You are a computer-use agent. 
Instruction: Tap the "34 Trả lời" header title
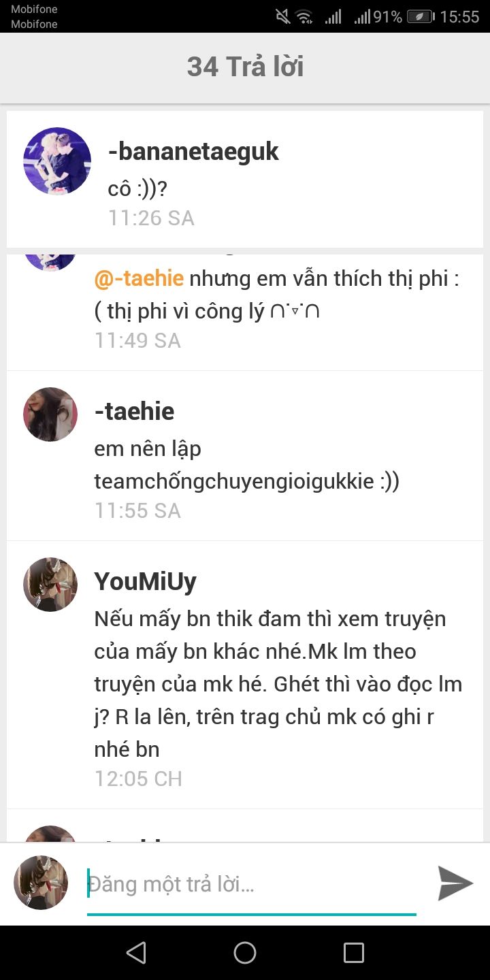[x=245, y=67]
